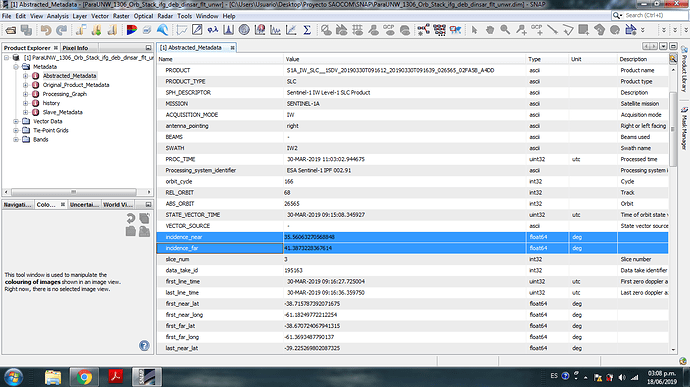The image size is (690, 387).
Task: Select the draw rectangle tool
Action: pos(584,30)
